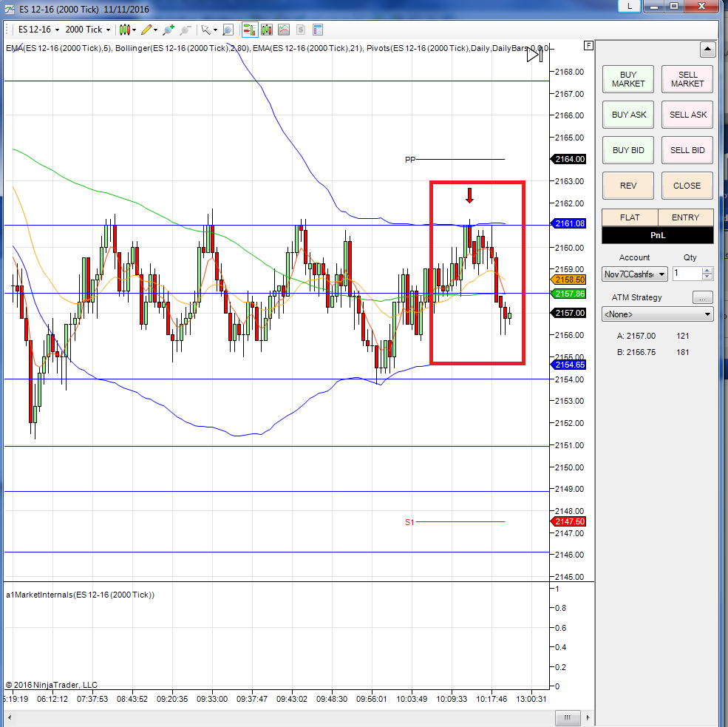The image size is (728, 727).
Task: Open the chart style candlestick selector
Action: pos(124,30)
